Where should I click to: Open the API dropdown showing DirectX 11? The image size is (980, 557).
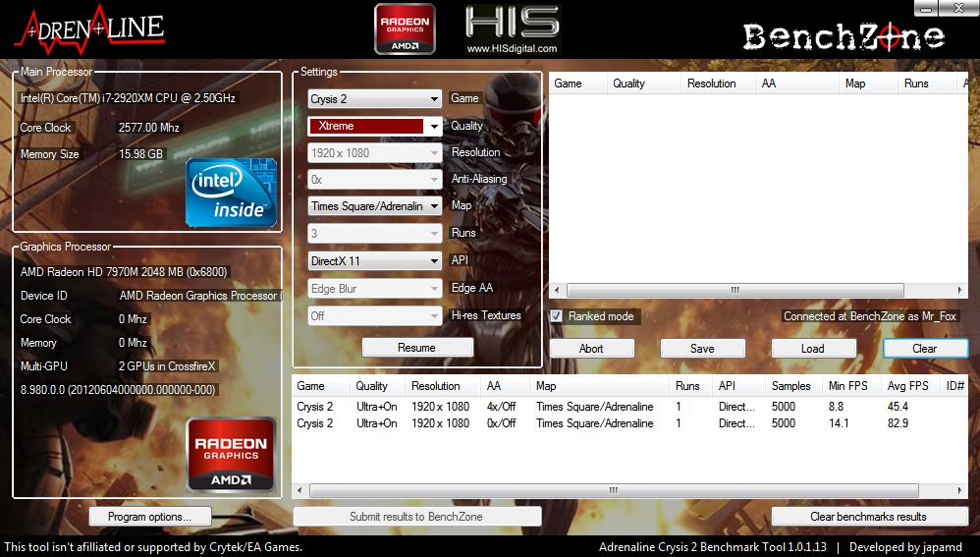click(375, 260)
